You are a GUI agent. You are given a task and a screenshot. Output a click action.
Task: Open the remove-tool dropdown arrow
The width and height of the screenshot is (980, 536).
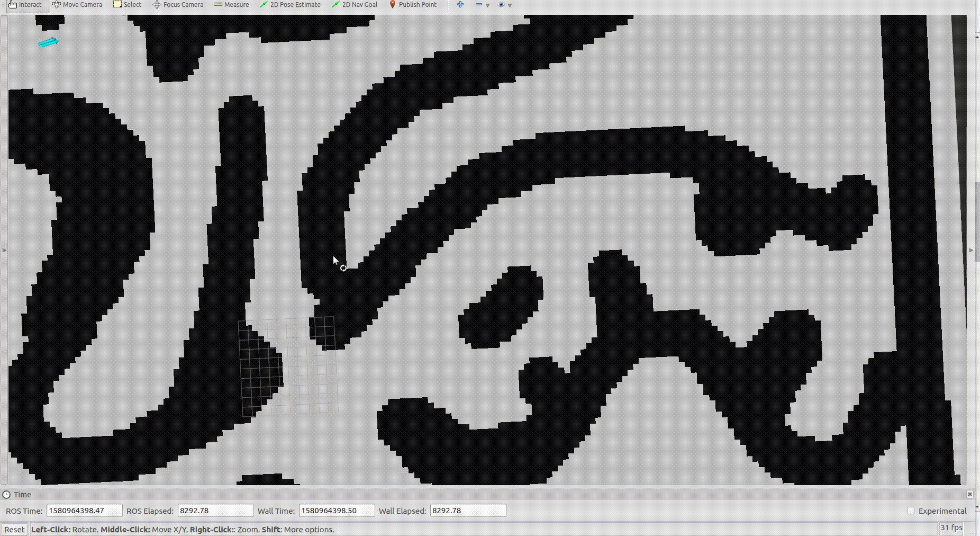click(x=487, y=5)
